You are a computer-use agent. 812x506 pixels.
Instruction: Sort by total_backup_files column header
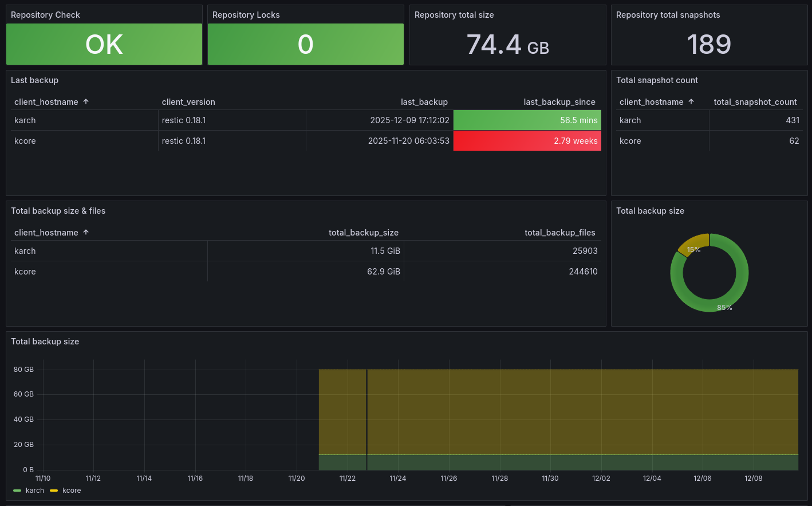pos(559,233)
